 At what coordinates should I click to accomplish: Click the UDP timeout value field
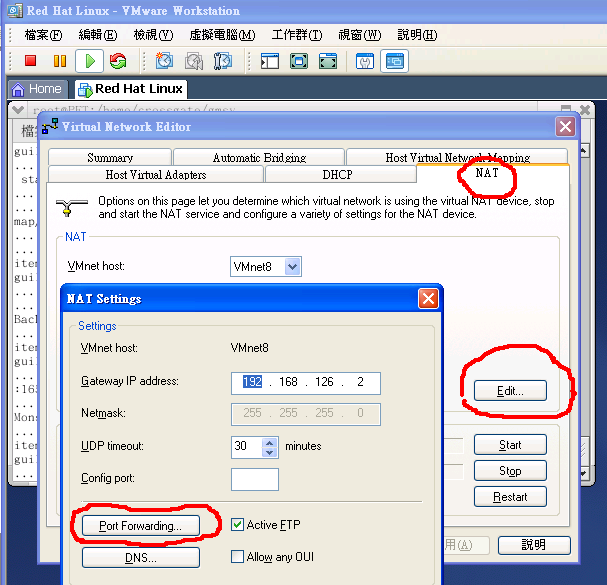[247, 447]
